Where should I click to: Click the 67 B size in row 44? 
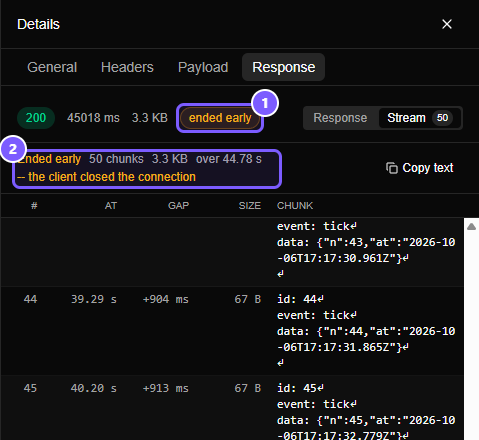click(x=248, y=299)
